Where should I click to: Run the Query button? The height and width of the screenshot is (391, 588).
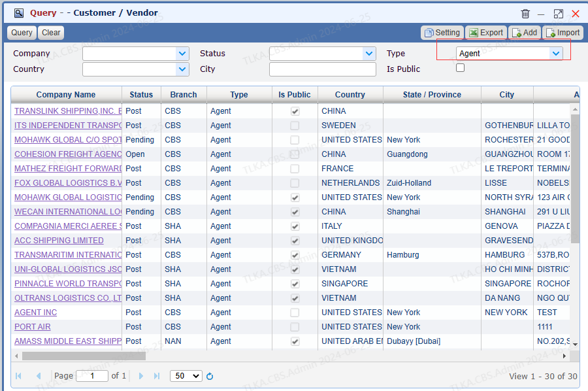(x=22, y=33)
